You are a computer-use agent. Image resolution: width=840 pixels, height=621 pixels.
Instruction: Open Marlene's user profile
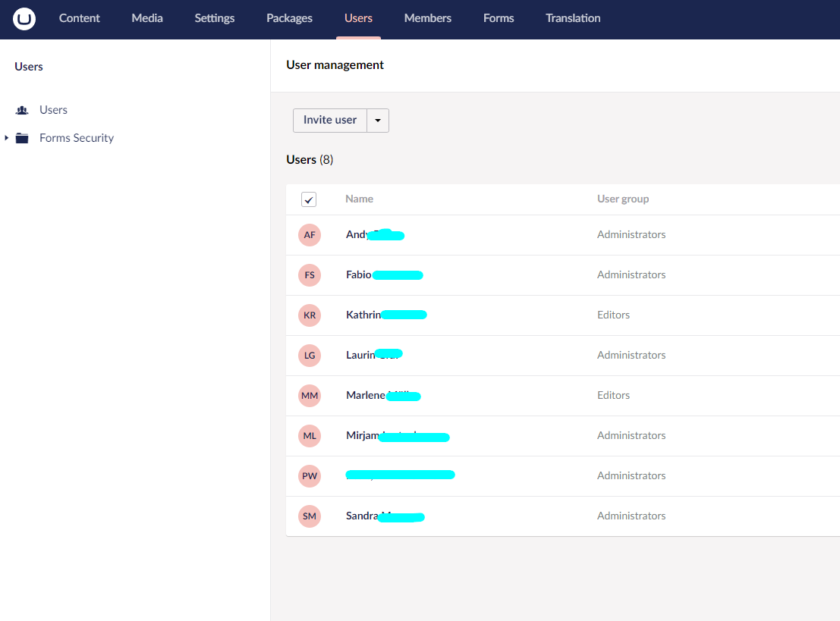click(x=366, y=396)
